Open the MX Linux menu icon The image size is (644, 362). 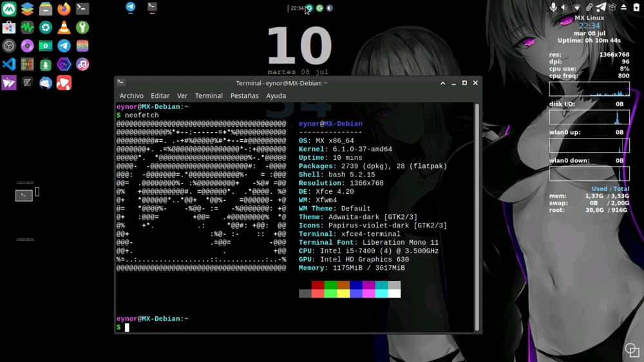point(9,9)
